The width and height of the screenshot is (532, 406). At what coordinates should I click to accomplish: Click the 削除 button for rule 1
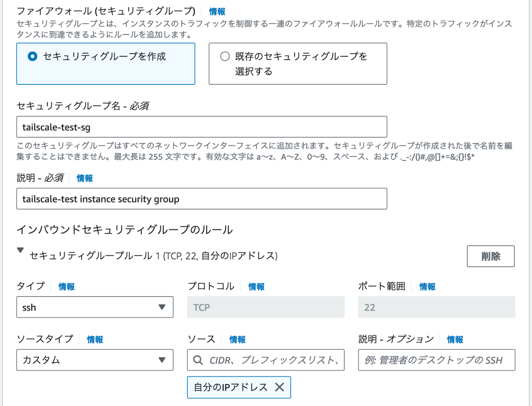491,256
